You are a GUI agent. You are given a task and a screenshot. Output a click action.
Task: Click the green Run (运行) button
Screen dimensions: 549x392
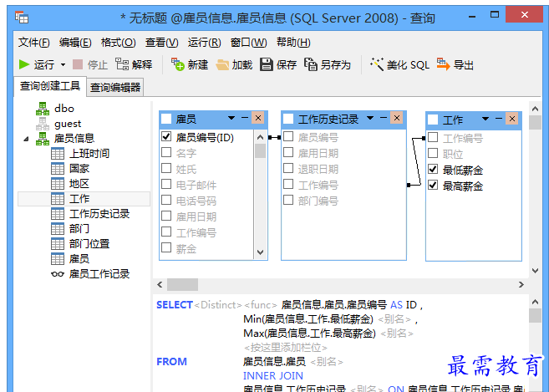pyautogui.click(x=37, y=65)
